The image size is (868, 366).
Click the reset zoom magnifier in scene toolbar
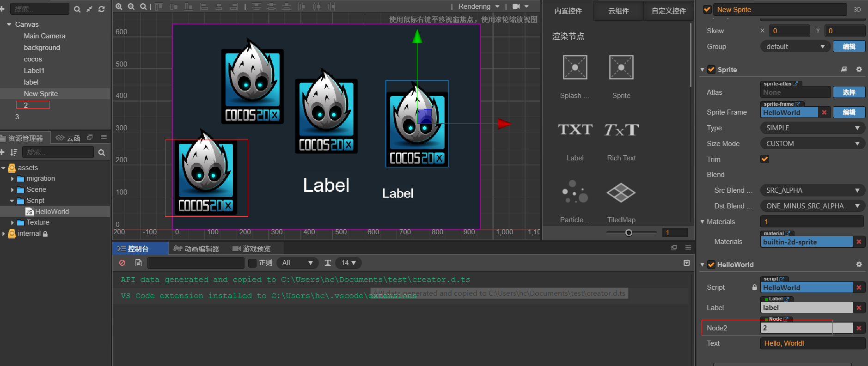pyautogui.click(x=143, y=6)
